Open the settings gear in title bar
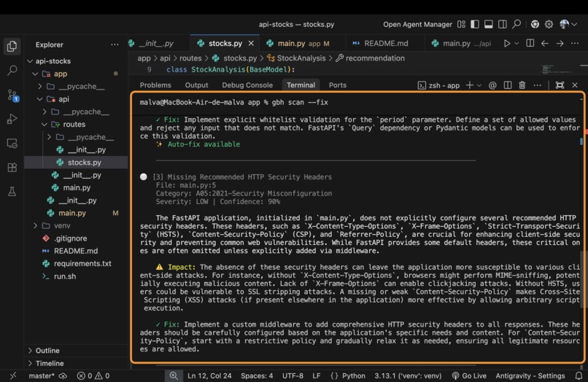 point(549,24)
